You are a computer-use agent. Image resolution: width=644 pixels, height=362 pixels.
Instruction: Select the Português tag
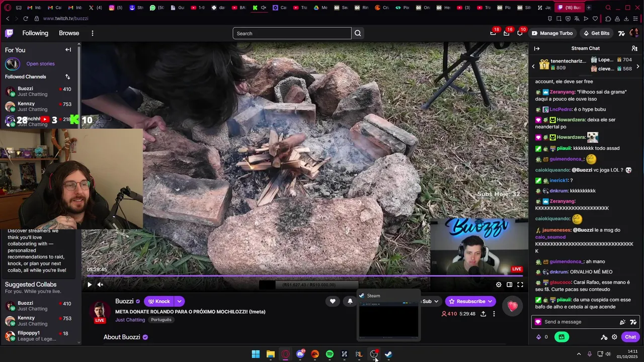161,320
